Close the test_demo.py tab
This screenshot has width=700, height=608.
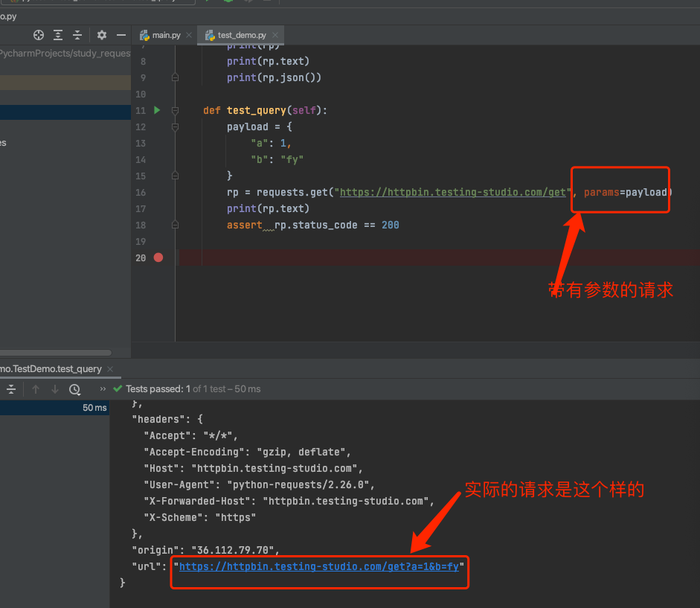(275, 35)
